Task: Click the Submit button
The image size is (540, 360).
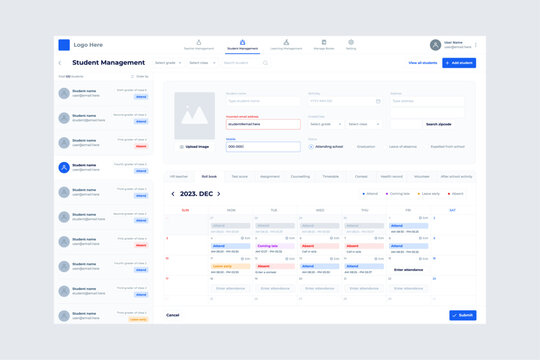Action: [x=463, y=315]
